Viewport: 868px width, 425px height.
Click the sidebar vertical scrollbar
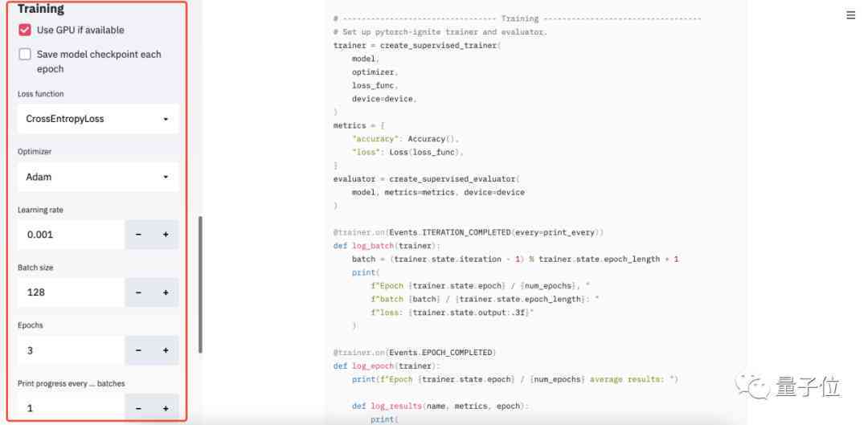pos(200,284)
